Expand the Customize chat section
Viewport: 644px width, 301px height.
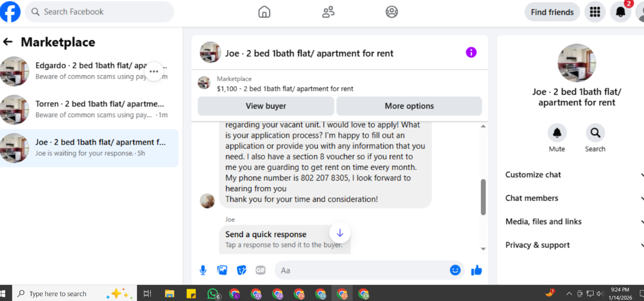(x=575, y=174)
